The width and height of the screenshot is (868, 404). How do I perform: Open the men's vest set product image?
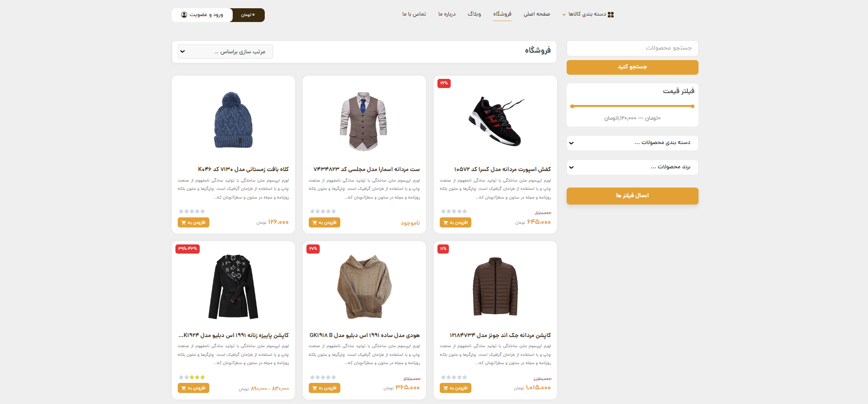[364, 121]
